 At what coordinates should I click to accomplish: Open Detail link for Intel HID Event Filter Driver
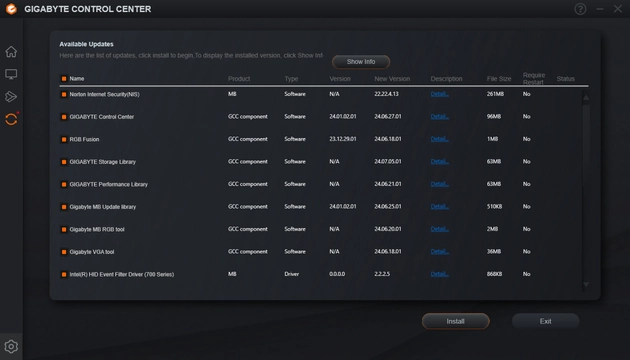440,274
